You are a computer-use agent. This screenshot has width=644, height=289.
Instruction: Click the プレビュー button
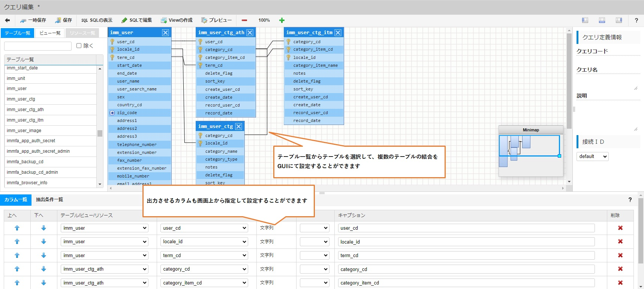(216, 20)
